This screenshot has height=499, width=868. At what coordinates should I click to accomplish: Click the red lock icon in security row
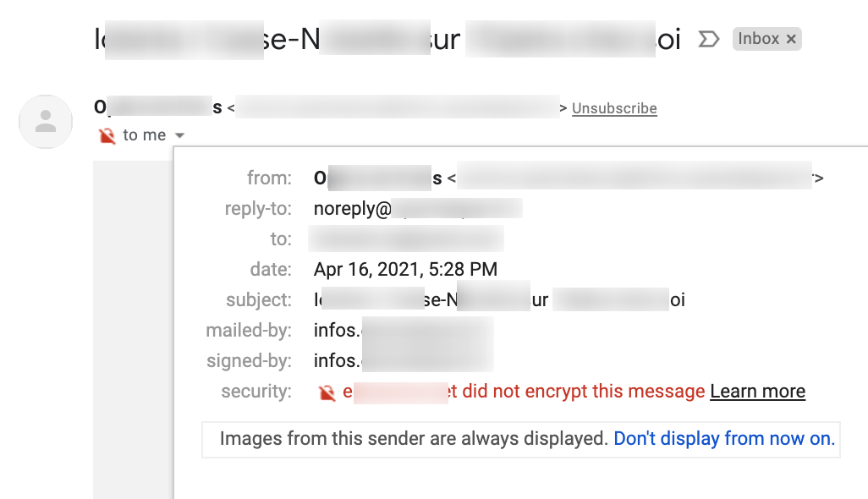pyautogui.click(x=327, y=392)
